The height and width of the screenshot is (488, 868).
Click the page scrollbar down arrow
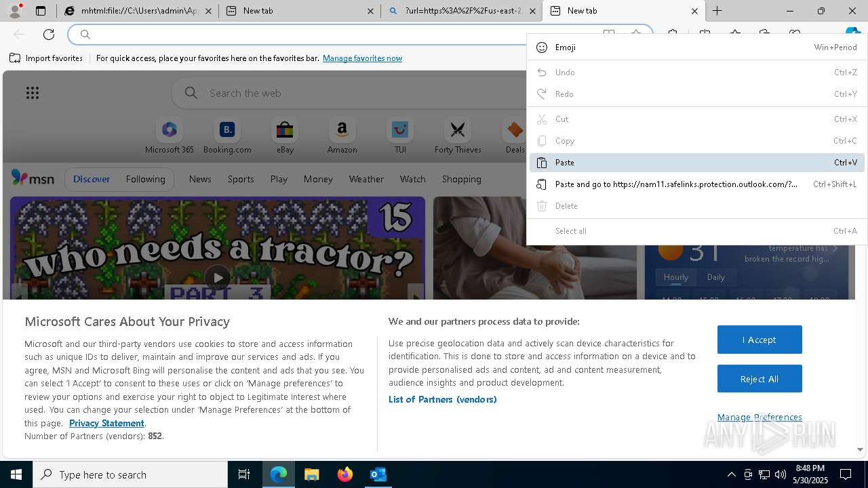tap(860, 449)
